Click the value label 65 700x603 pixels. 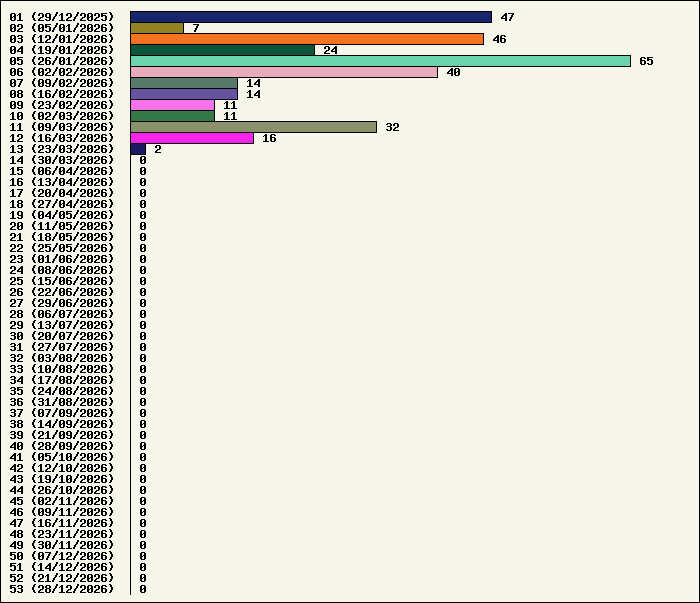pos(646,61)
